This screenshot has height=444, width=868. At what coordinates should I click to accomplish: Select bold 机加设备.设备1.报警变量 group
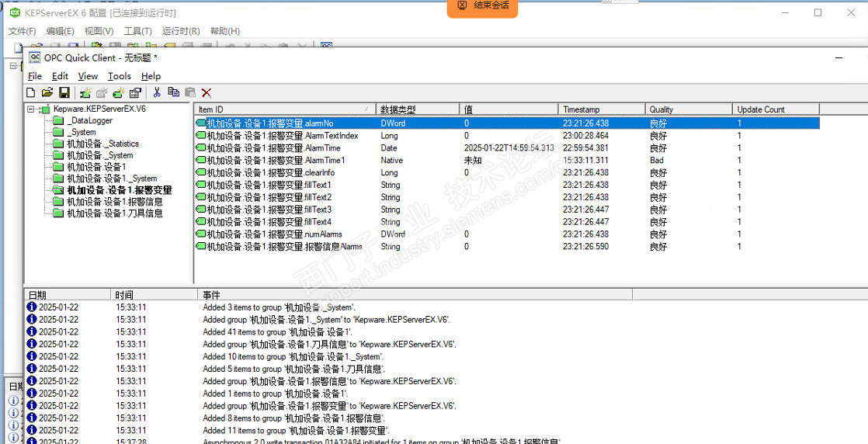[x=119, y=190]
